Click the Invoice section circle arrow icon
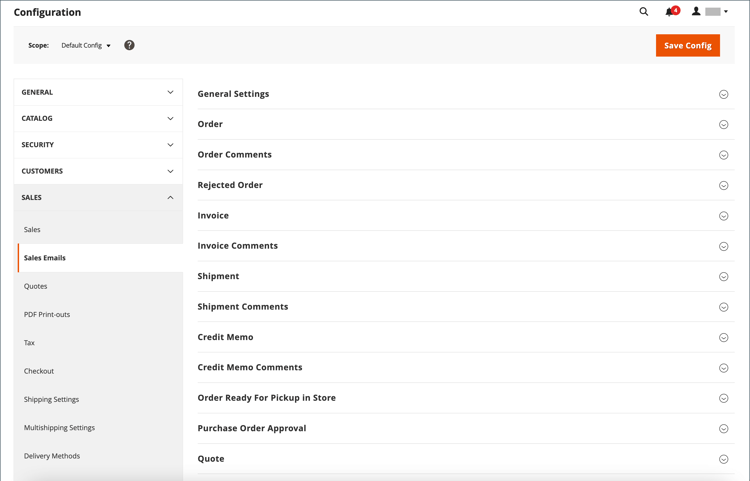 [723, 216]
